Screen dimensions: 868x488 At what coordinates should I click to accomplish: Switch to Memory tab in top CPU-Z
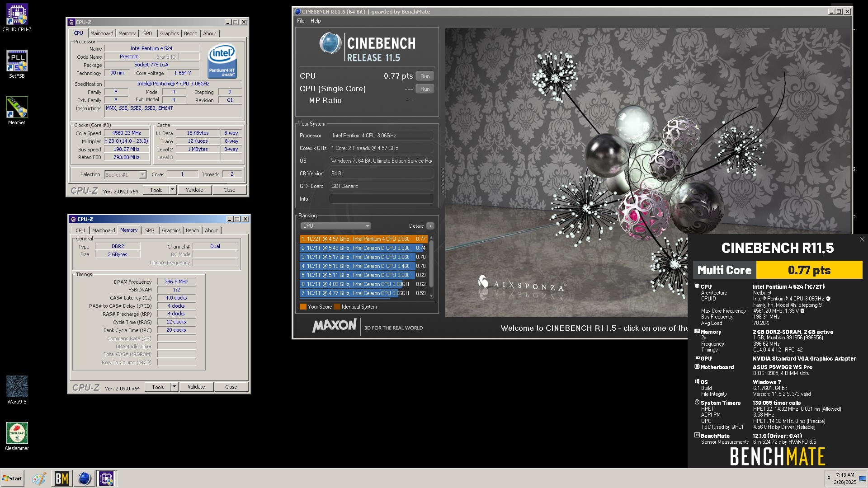[127, 33]
